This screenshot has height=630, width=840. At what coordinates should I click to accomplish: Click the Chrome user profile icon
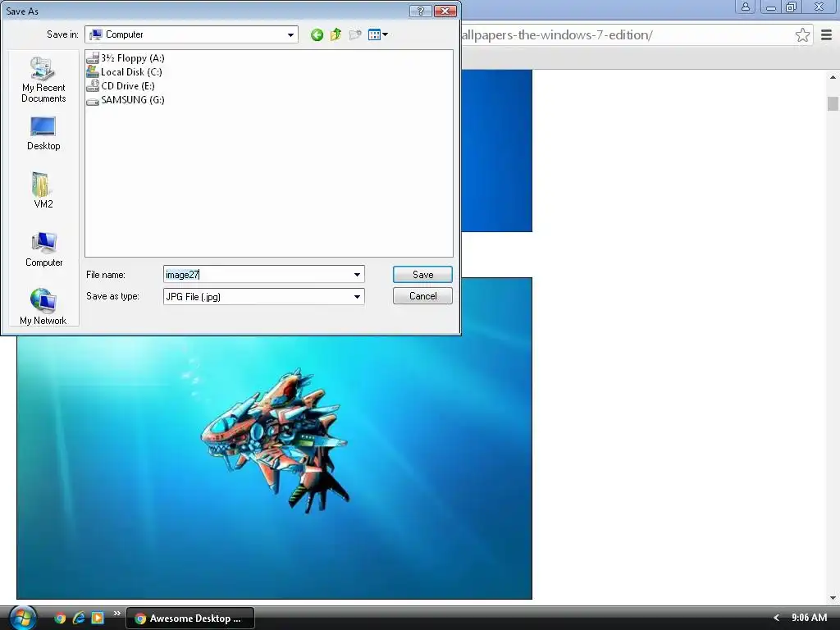point(745,7)
